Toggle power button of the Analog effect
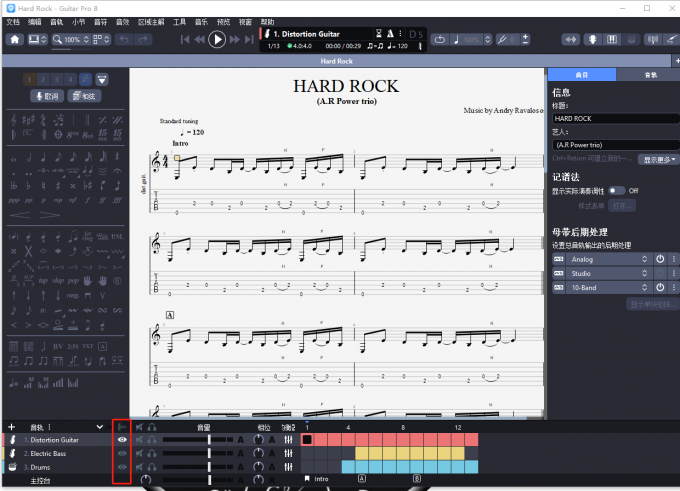 (660, 259)
